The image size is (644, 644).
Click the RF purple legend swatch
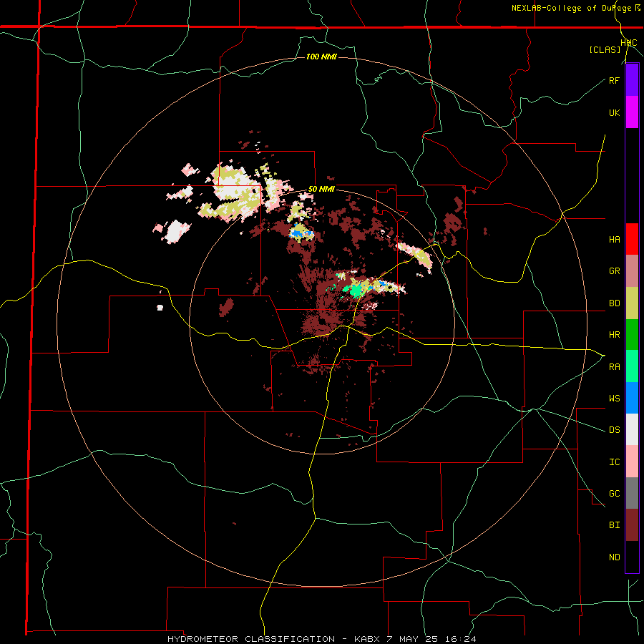(632, 80)
